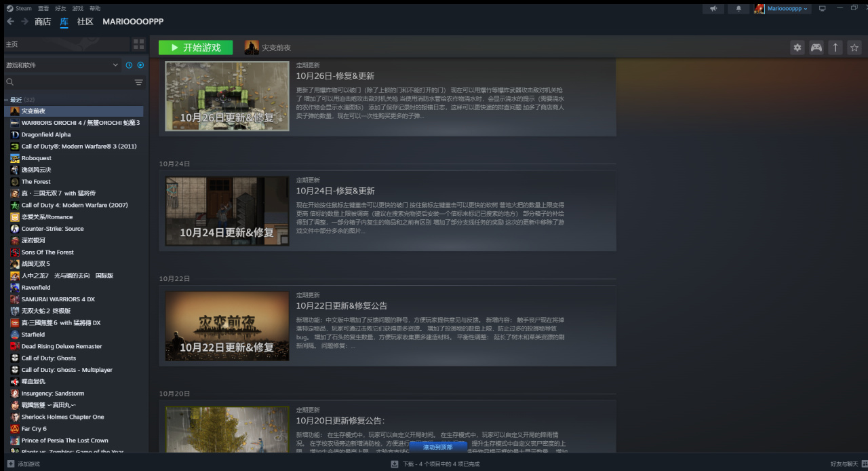Screen dimensions: 868x471
Task: Select 深岩银河 in the list
Action: [74, 240]
